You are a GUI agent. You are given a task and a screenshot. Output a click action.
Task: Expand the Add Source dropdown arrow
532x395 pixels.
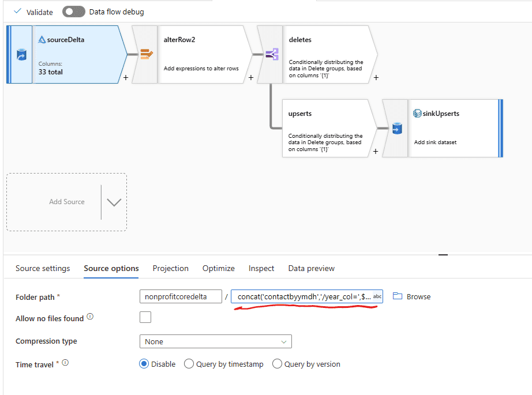[114, 202]
